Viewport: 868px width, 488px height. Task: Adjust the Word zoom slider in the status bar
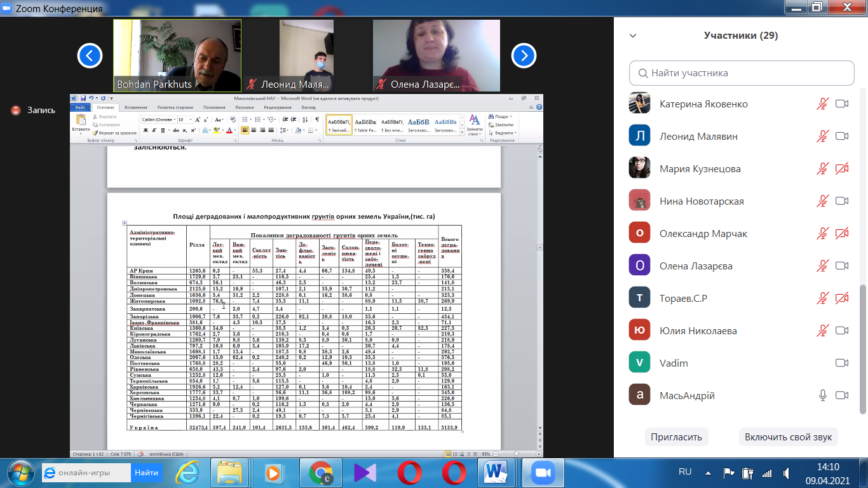pyautogui.click(x=515, y=454)
